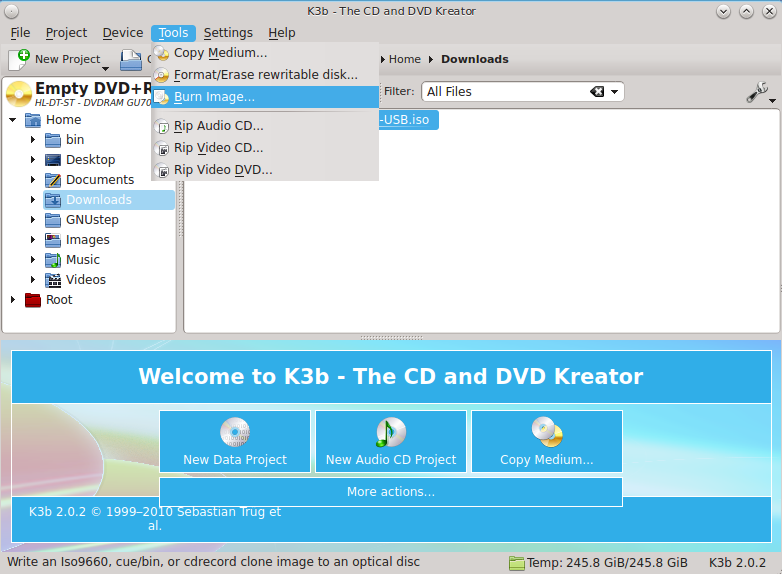Clear the filter field with the X icon
The width and height of the screenshot is (782, 574).
pos(597,92)
